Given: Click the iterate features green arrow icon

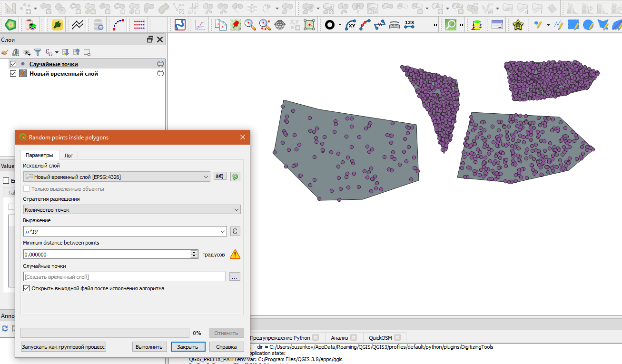Looking at the screenshot, I should (x=235, y=177).
